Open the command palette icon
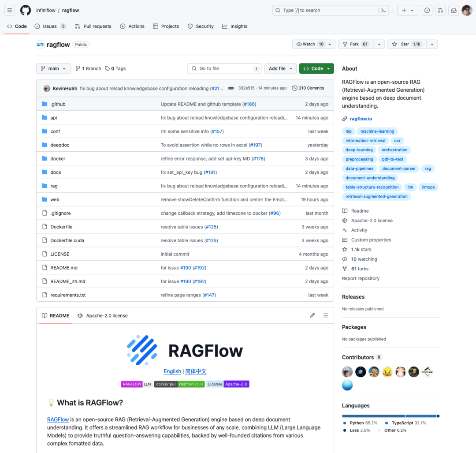Image resolution: width=476 pixels, height=453 pixels. point(383,10)
